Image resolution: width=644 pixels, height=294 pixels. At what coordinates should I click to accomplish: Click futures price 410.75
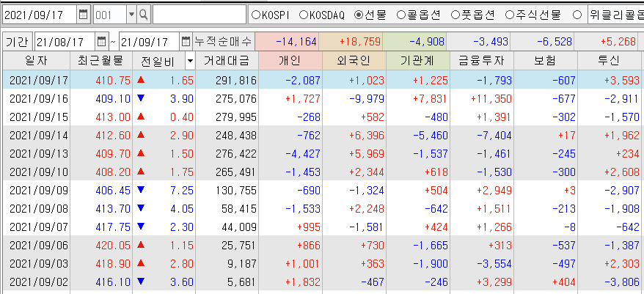tap(113, 81)
